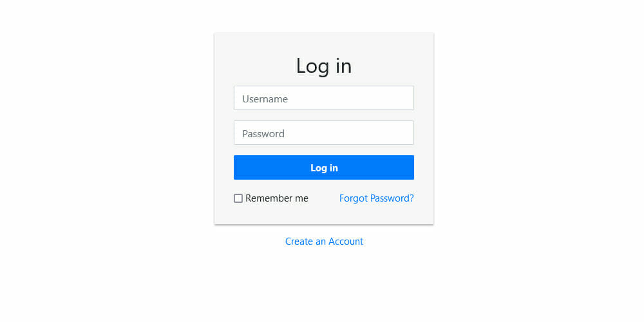This screenshot has height=322, width=644.
Task: Select the Password placeholder text
Action: 263,134
